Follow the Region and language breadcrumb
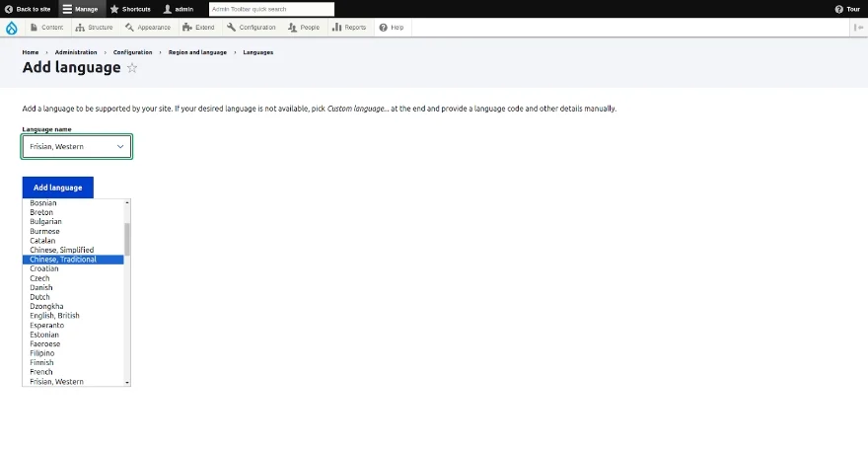Image resolution: width=868 pixels, height=450 pixels. pos(197,52)
